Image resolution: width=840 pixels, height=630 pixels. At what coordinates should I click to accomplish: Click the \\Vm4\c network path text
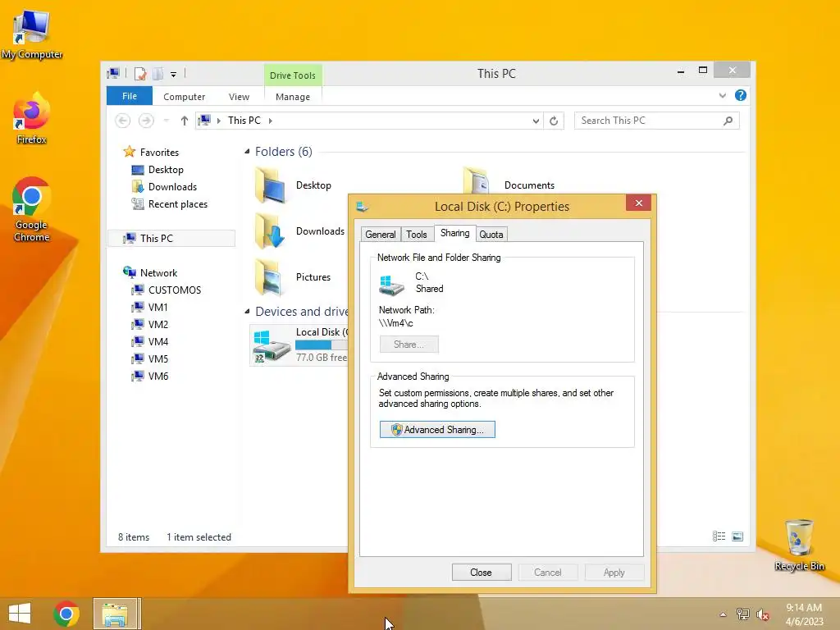click(396, 323)
